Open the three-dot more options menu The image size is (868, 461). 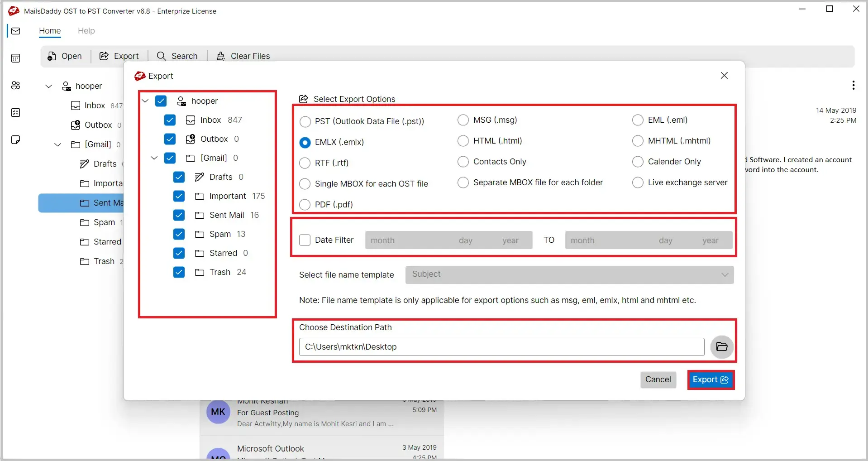pos(853,85)
